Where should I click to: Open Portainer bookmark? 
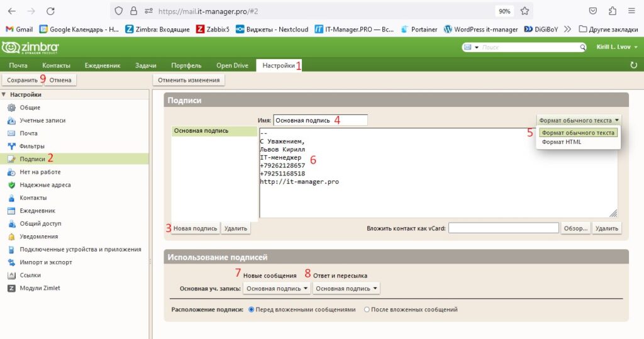click(419, 29)
